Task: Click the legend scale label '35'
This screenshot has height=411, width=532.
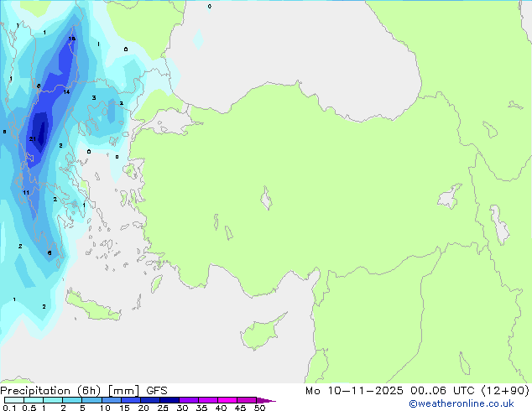Action: (x=201, y=408)
